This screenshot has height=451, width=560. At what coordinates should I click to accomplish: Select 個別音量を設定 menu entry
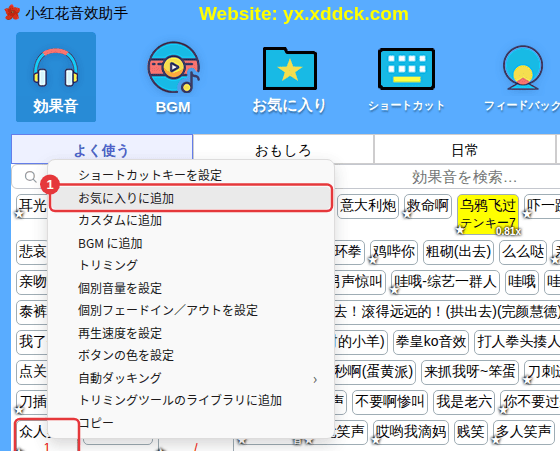click(x=191, y=288)
